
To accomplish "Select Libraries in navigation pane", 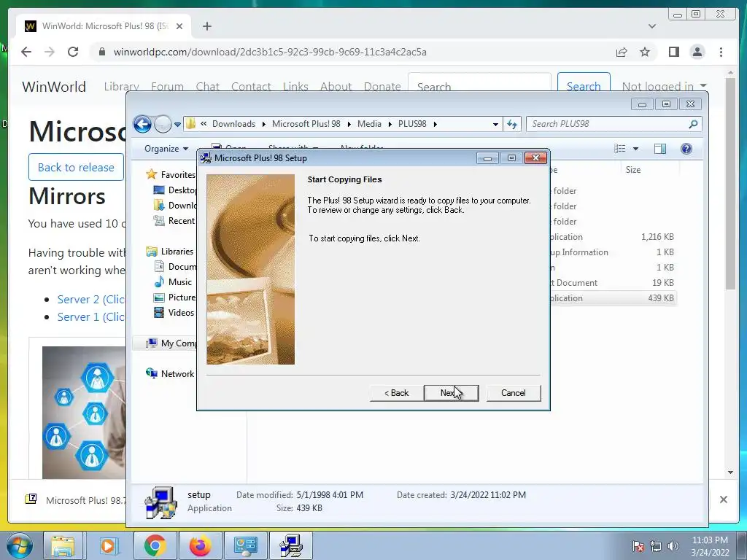I will 170,251.
